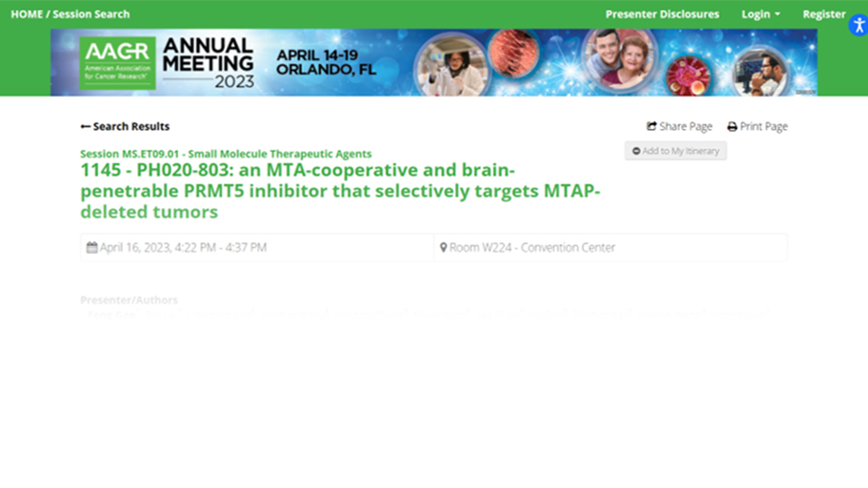Click the back arrow beside Search Results
The width and height of the screenshot is (868, 488).
(86, 127)
